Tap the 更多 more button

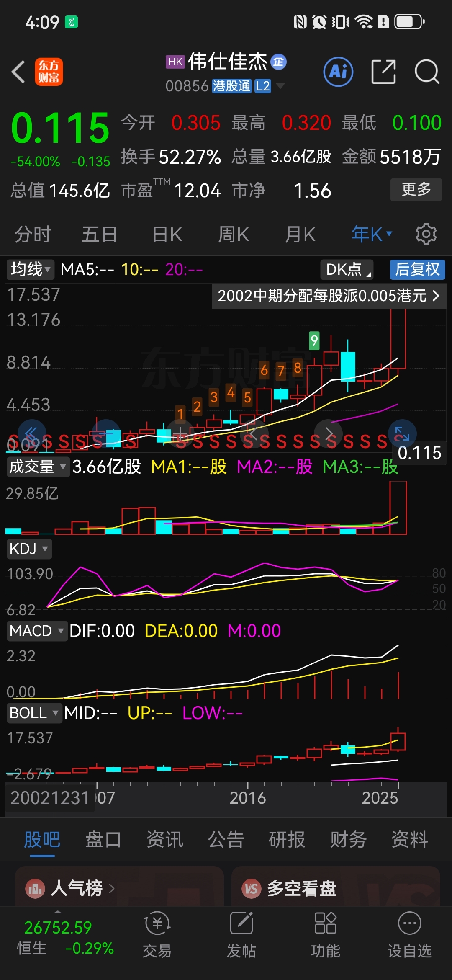click(416, 190)
